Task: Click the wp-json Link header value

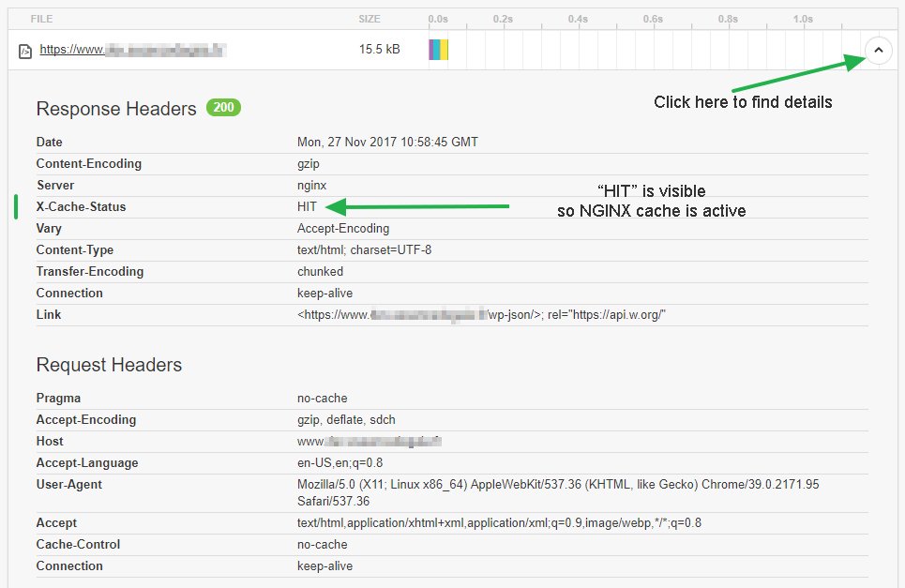Action: [482, 314]
